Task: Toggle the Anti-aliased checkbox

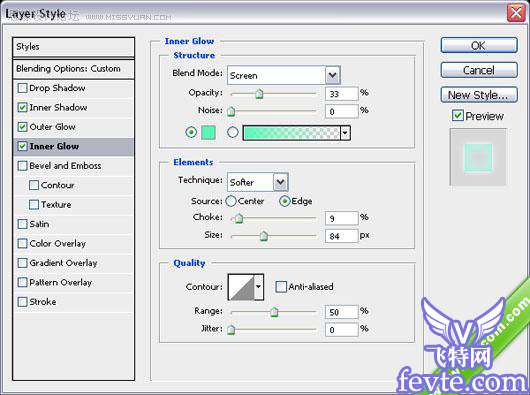Action: coord(281,287)
